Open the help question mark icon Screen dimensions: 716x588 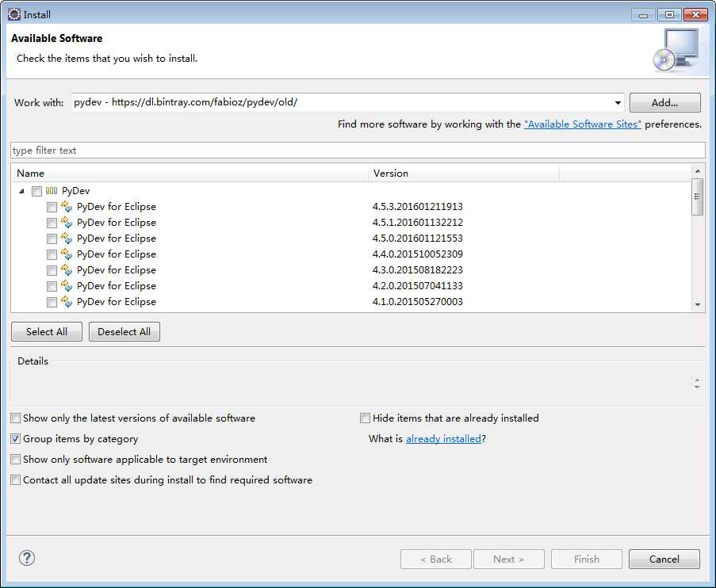[x=27, y=558]
